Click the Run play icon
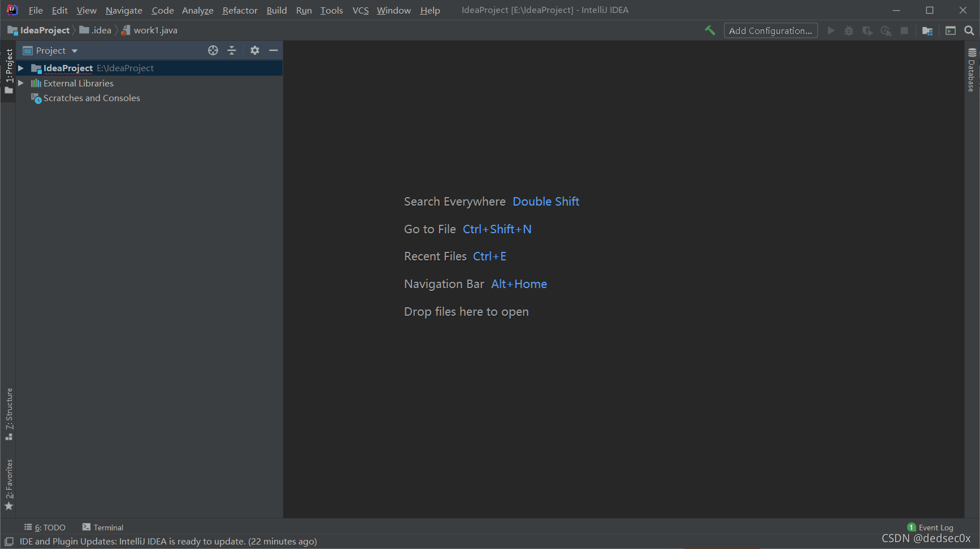980x549 pixels. (x=831, y=30)
